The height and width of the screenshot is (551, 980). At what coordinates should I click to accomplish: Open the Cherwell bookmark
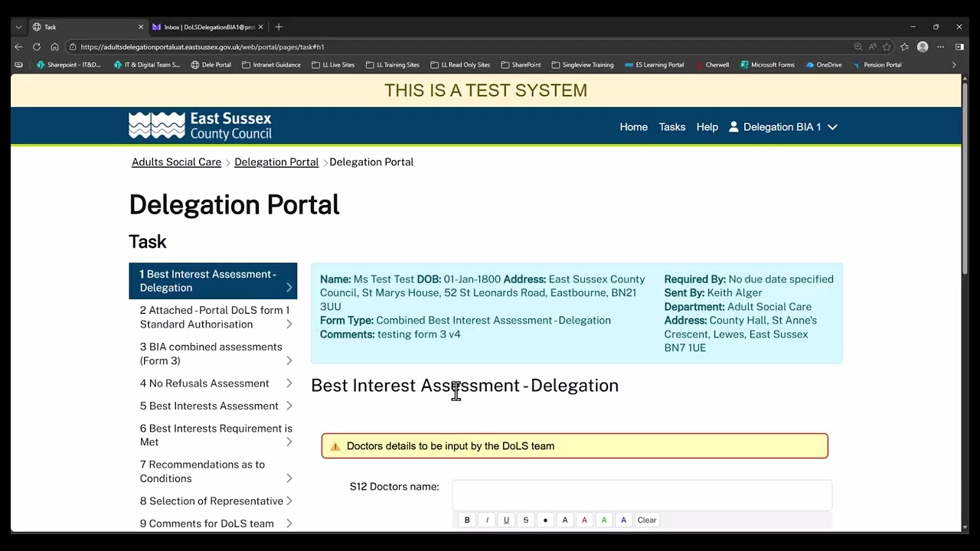(712, 65)
